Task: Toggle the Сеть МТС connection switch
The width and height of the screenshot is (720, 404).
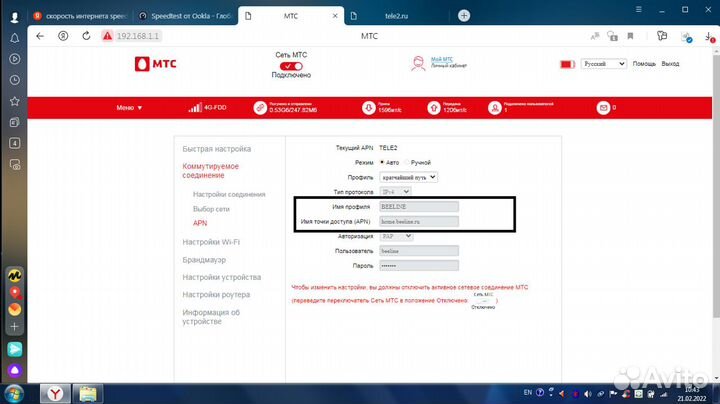Action: coord(291,66)
